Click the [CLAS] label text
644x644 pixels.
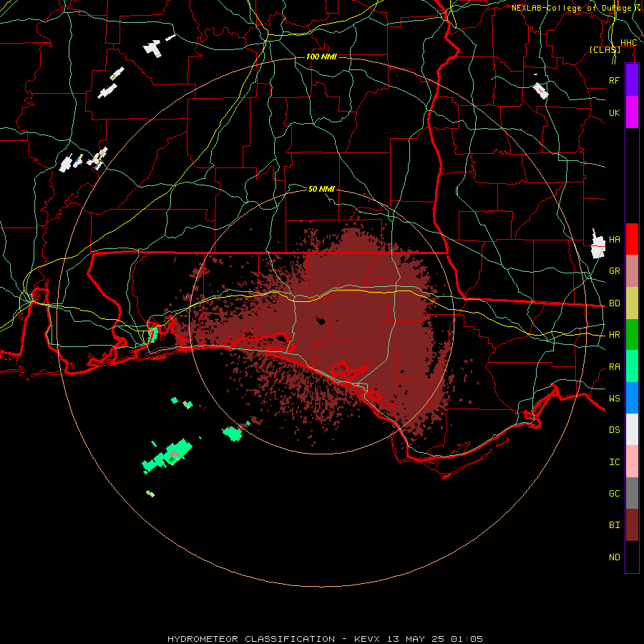tap(605, 49)
